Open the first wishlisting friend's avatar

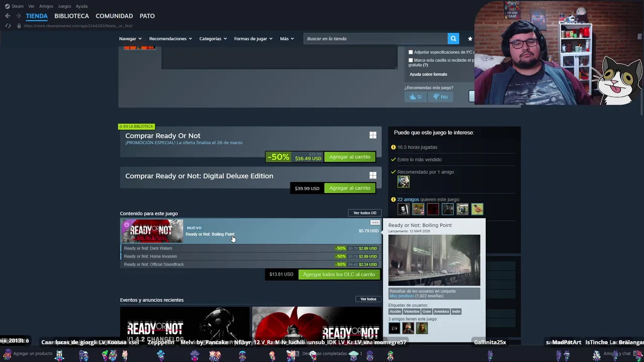tap(403, 209)
